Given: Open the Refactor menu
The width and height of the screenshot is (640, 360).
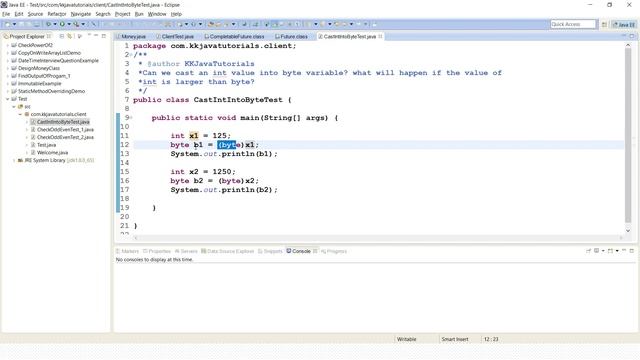Looking at the screenshot, I should pyautogui.click(x=57, y=14).
